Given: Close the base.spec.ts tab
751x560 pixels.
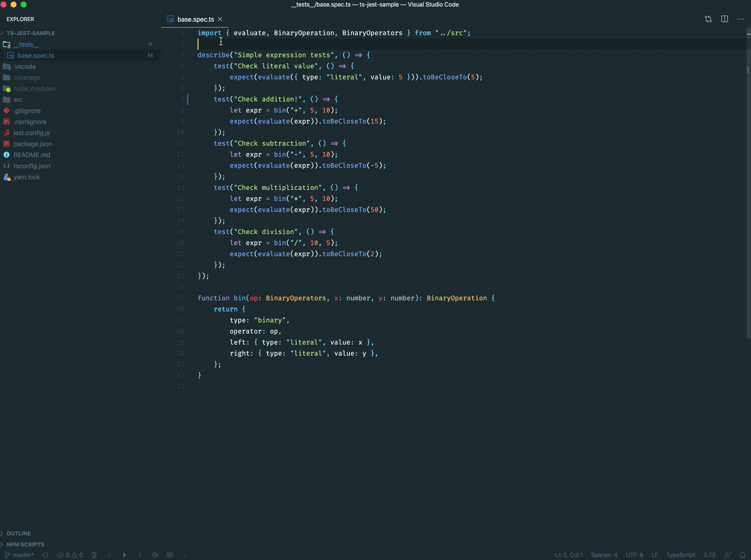Looking at the screenshot, I should [220, 19].
